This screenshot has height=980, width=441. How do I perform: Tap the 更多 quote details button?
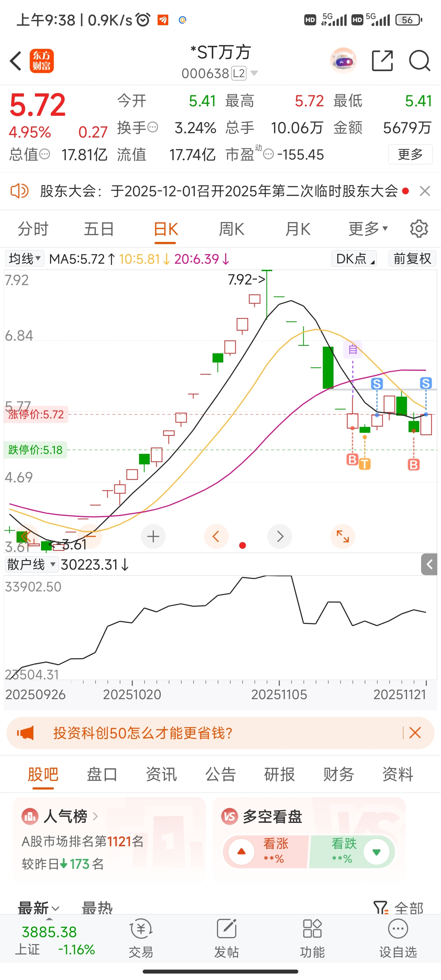pos(410,154)
